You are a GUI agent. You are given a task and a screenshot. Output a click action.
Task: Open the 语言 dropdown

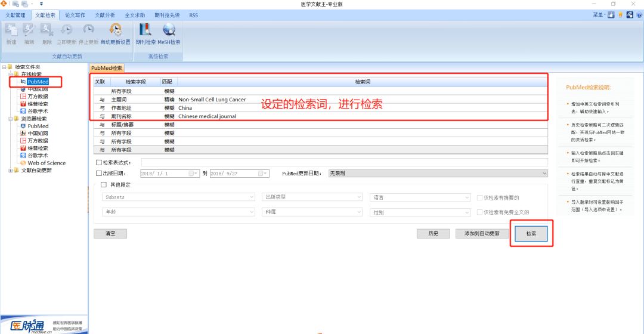pyautogui.click(x=420, y=197)
